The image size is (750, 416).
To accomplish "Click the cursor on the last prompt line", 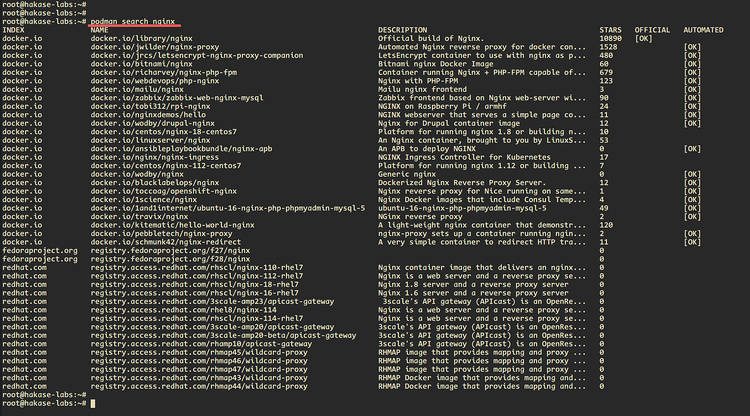I will click(92, 403).
